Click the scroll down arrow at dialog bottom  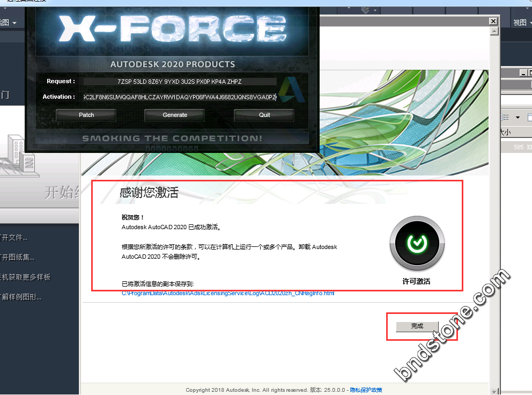[493, 391]
